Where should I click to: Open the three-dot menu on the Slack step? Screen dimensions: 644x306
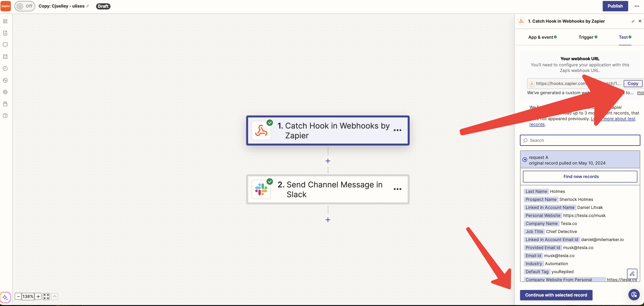click(x=397, y=189)
